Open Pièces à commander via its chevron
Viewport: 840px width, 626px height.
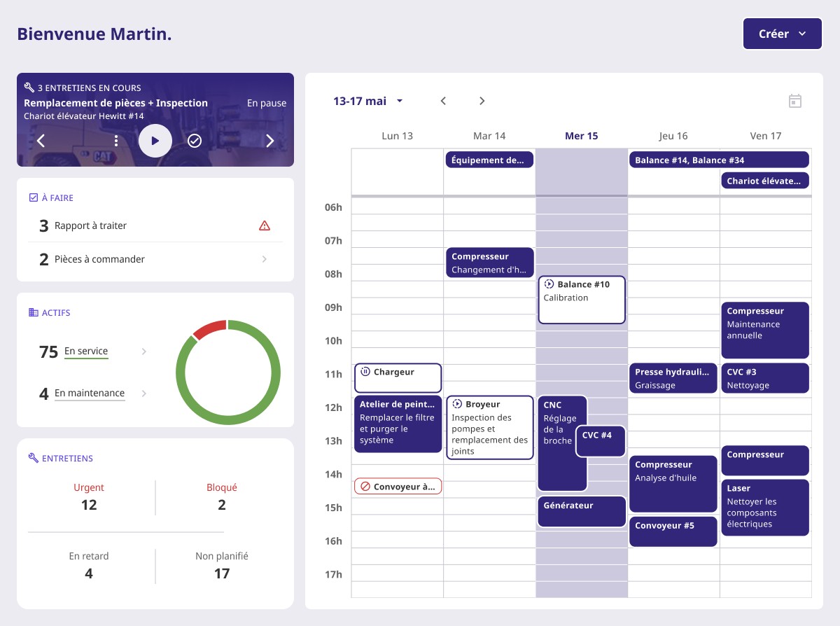(x=265, y=259)
